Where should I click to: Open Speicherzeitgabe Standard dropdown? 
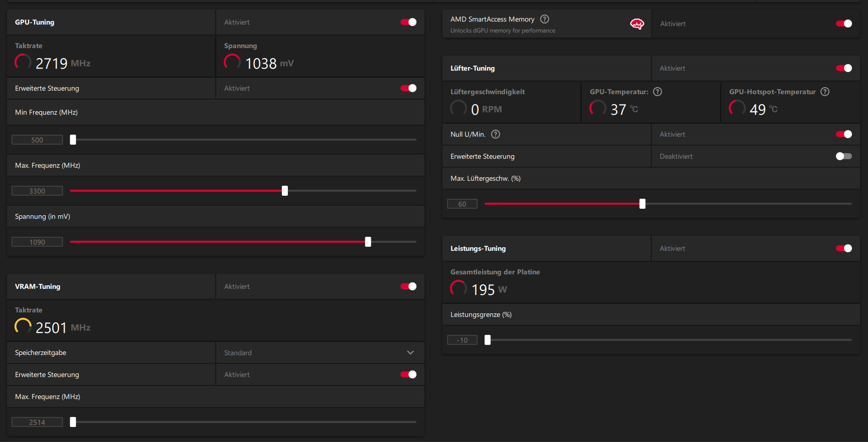tap(320, 353)
